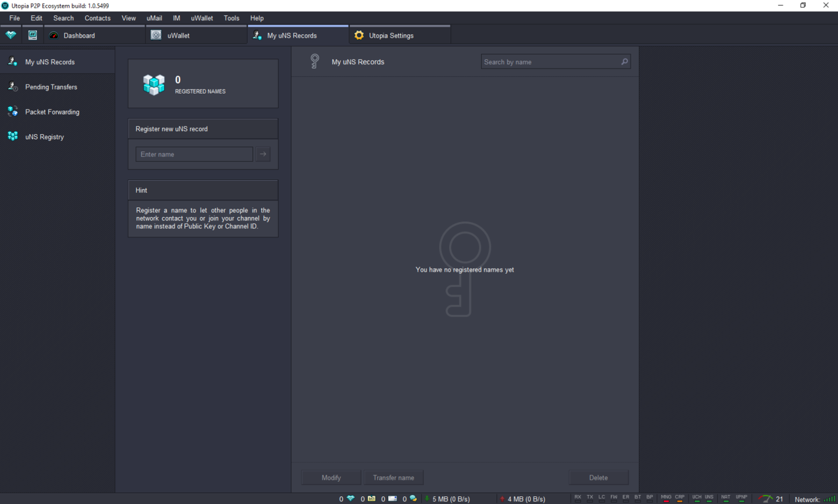The height and width of the screenshot is (504, 838).
Task: Open the uMail menu
Action: tap(154, 18)
